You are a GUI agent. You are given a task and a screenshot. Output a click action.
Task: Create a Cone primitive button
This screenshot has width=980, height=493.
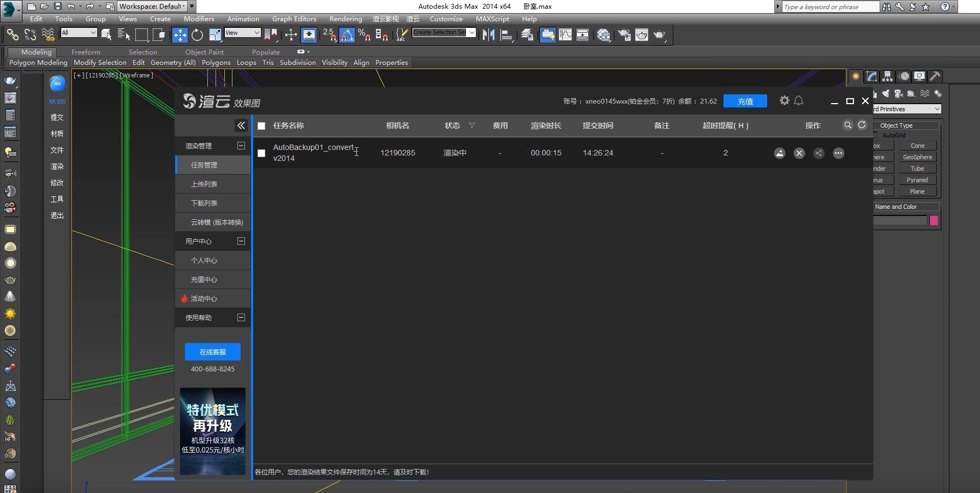point(917,146)
